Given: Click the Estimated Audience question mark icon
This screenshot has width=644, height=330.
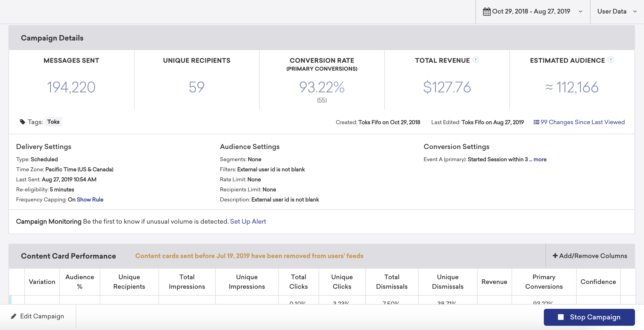Looking at the screenshot, I should tap(611, 60).
